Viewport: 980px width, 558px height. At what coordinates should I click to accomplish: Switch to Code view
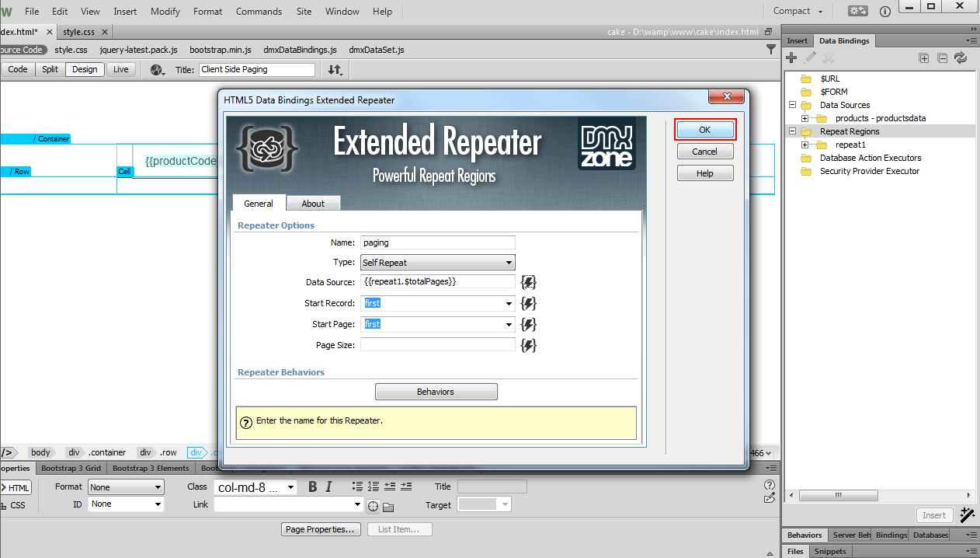point(17,69)
